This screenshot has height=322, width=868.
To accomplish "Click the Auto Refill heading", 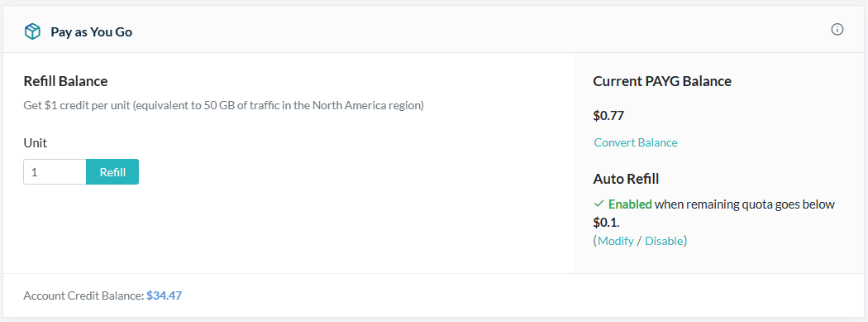I will tap(626, 179).
